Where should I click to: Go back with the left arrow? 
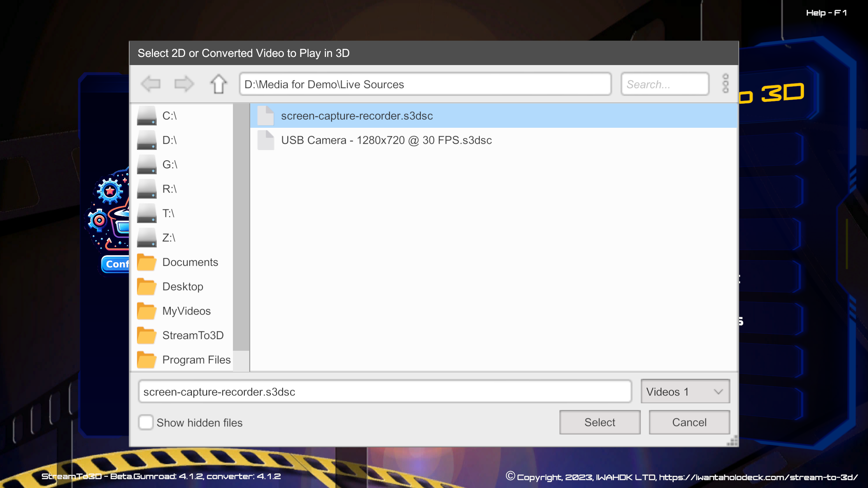pos(151,84)
